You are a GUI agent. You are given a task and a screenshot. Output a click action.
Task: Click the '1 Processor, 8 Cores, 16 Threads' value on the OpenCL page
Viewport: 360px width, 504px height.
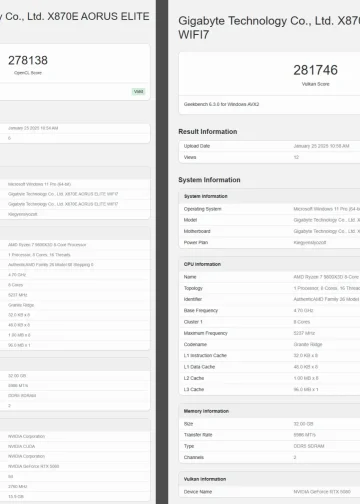pos(39,255)
